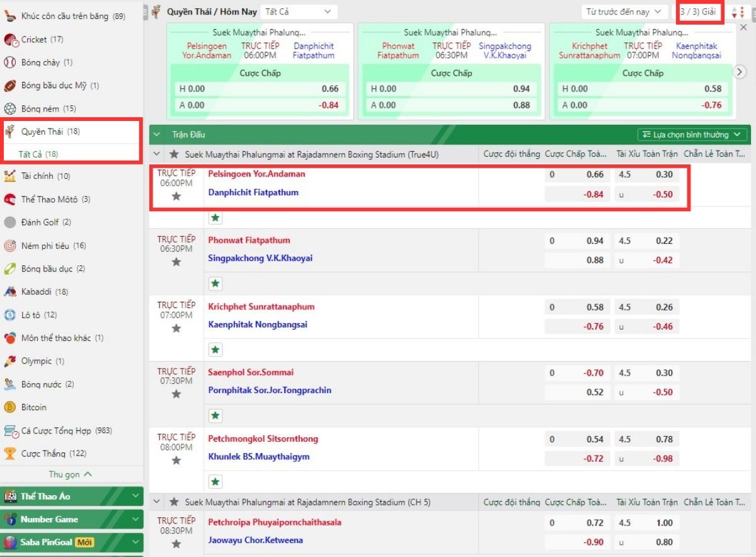756x557 pixels.
Task: Open the Tất Cả filter dropdown
Action: [x=298, y=12]
